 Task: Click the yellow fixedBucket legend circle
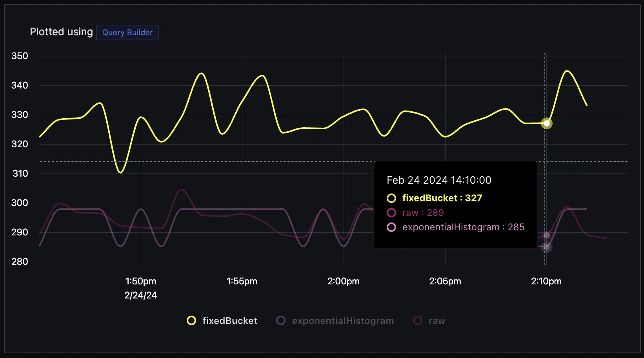pyautogui.click(x=191, y=321)
